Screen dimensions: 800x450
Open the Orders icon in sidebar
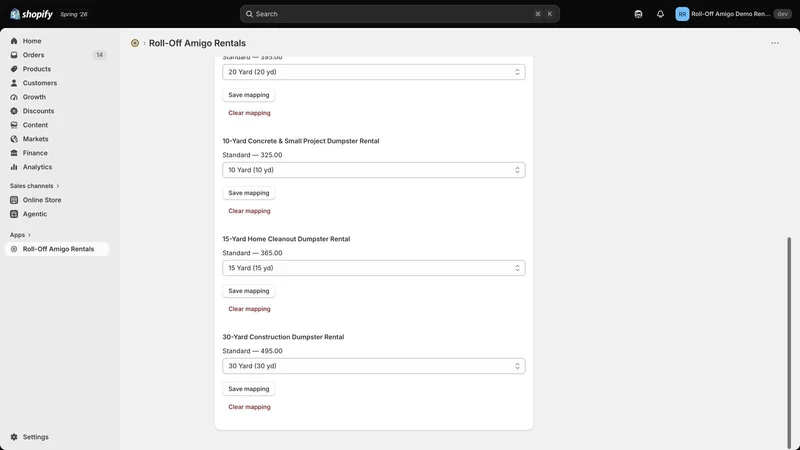coord(14,55)
